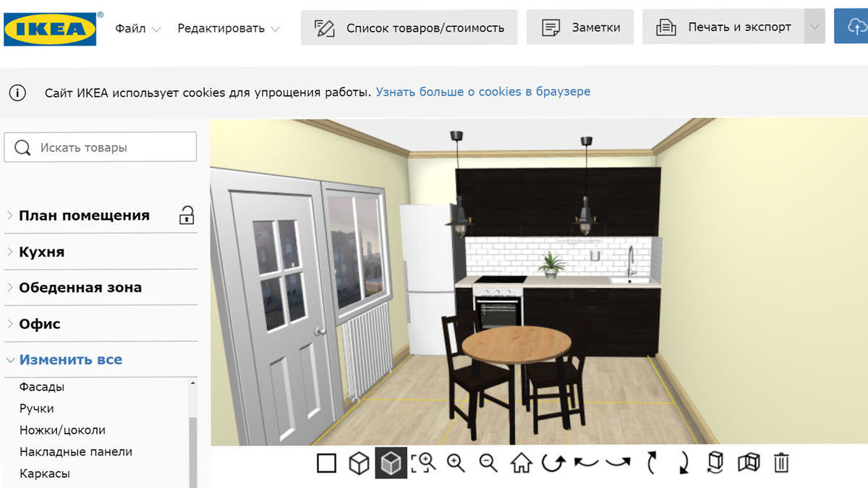Click the search magnifier icon
868x488 pixels.
coord(22,147)
